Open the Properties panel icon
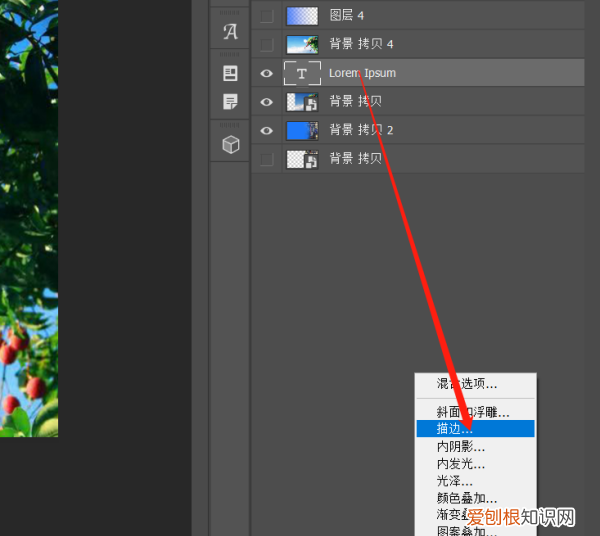The width and height of the screenshot is (600, 536). tap(230, 73)
